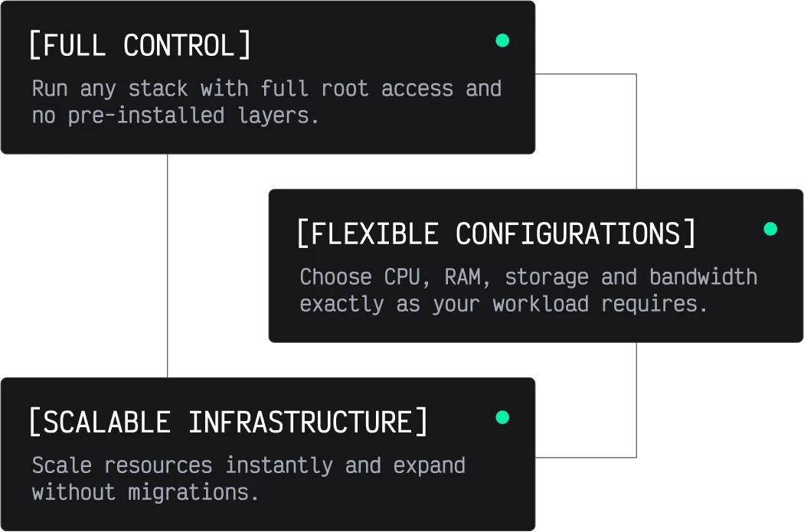
Task: Click the word "workload" in the configurations description
Action: pyautogui.click(x=541, y=304)
